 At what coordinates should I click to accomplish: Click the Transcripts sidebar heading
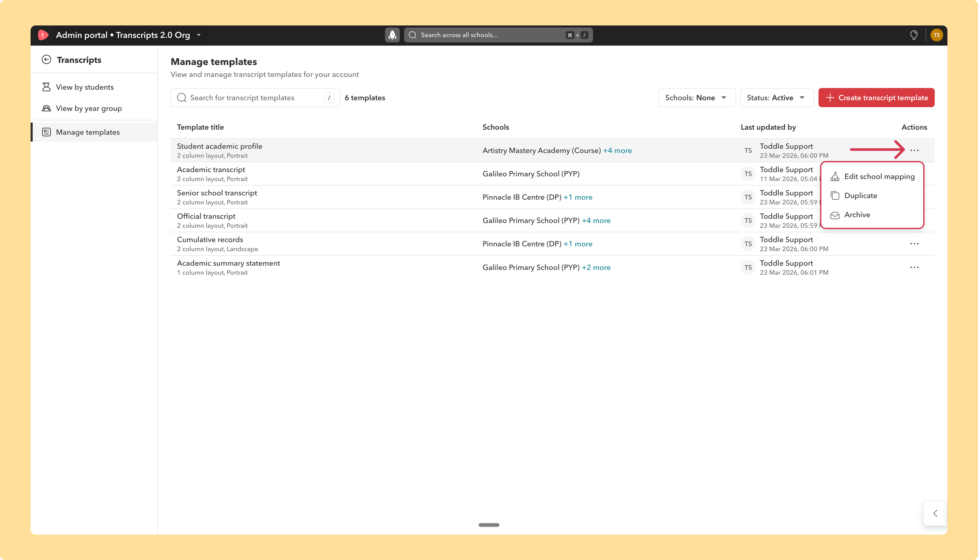pyautogui.click(x=79, y=60)
